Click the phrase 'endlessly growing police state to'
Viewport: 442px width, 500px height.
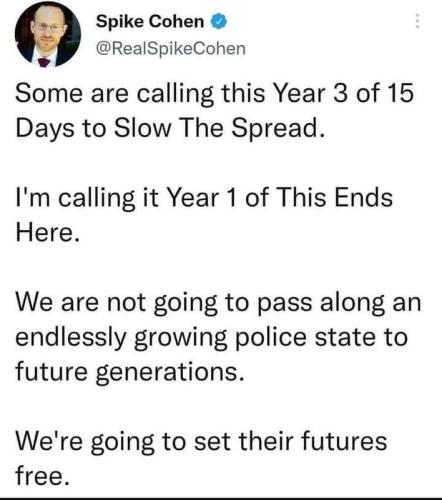point(212,337)
